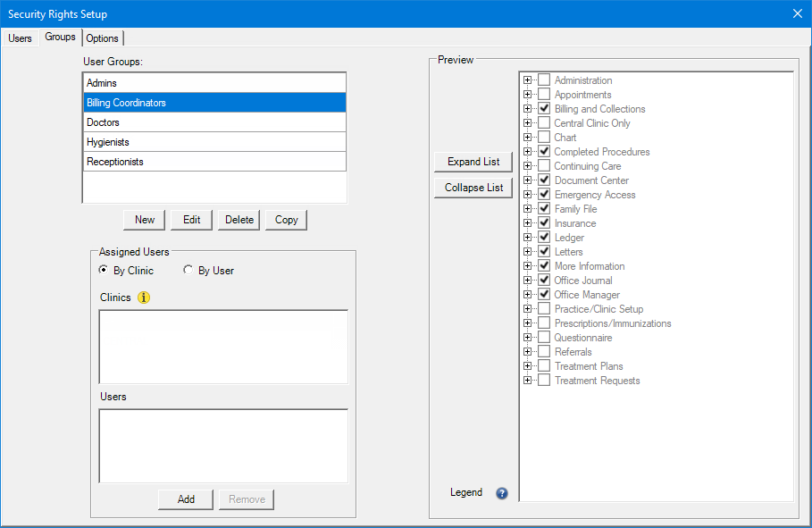Select the By Clinic radio button

pyautogui.click(x=104, y=271)
